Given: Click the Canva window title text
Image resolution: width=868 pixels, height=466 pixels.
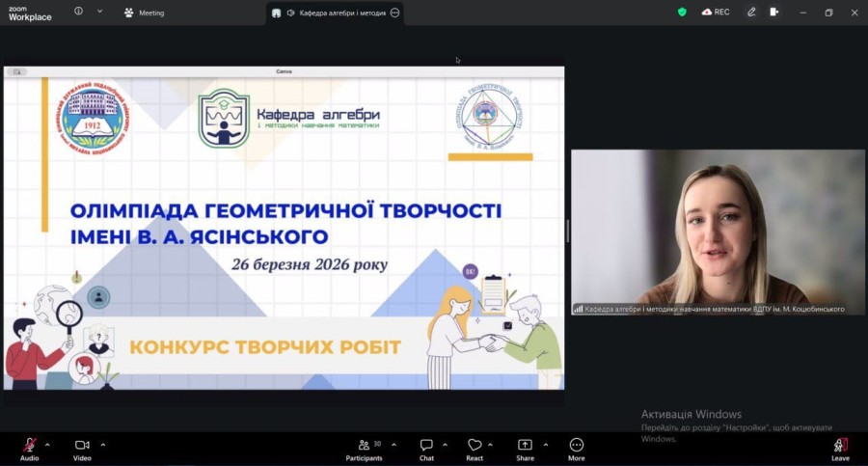Looking at the screenshot, I should click(284, 71).
